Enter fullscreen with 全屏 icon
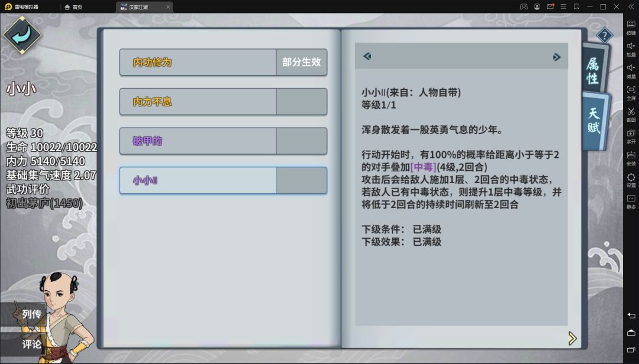Viewport: 639px width, 364px height. click(631, 93)
